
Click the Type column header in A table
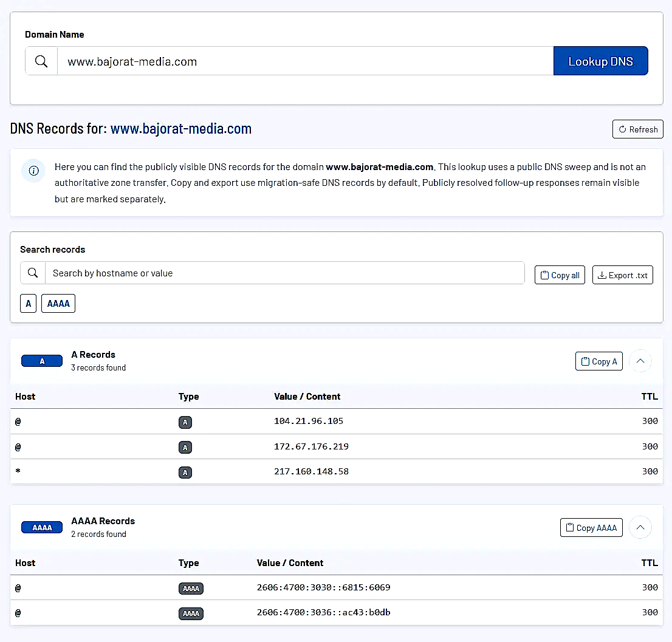pyautogui.click(x=188, y=396)
